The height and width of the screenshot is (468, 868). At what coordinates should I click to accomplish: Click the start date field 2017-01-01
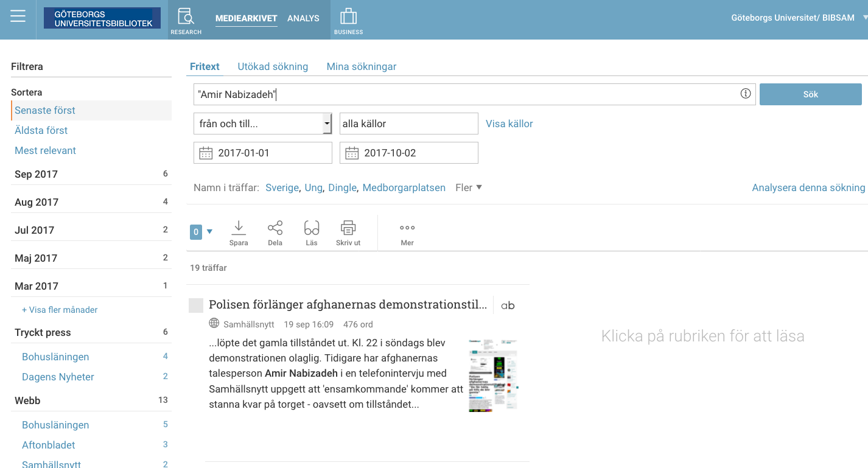(263, 153)
